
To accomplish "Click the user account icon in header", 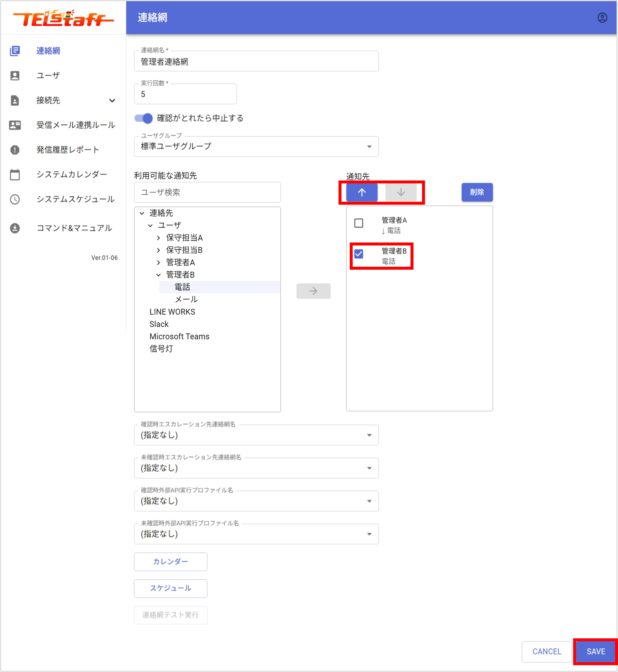I will [x=602, y=18].
